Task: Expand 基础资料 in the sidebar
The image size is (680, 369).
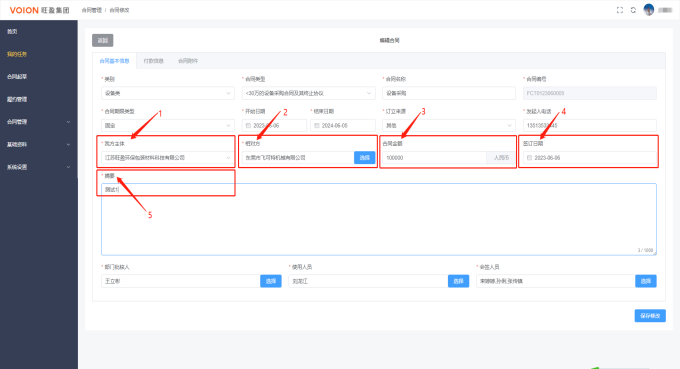Action: 39,144
